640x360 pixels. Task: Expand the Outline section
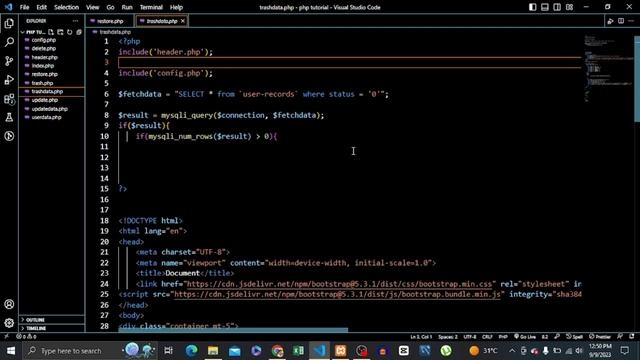click(x=52, y=320)
